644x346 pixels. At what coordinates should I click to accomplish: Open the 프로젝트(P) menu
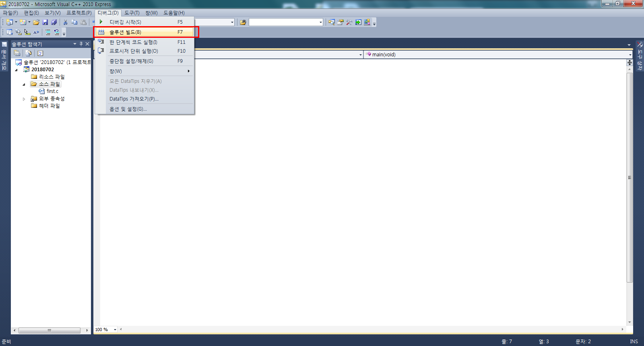click(x=79, y=13)
